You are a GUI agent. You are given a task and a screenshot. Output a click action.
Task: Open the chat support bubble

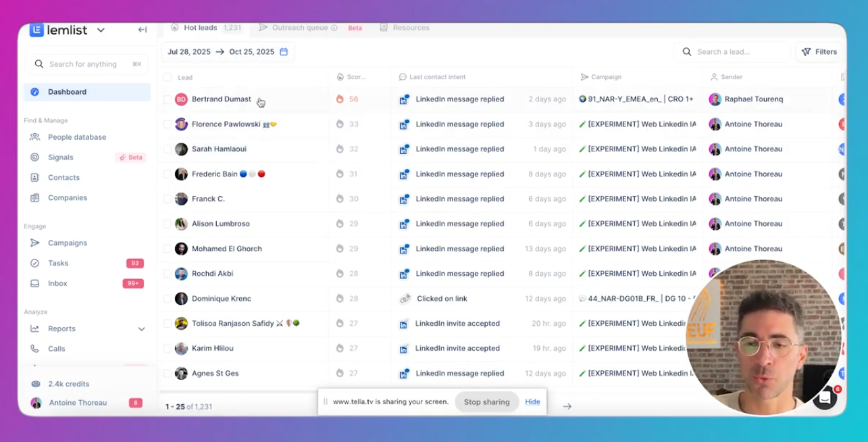click(825, 397)
